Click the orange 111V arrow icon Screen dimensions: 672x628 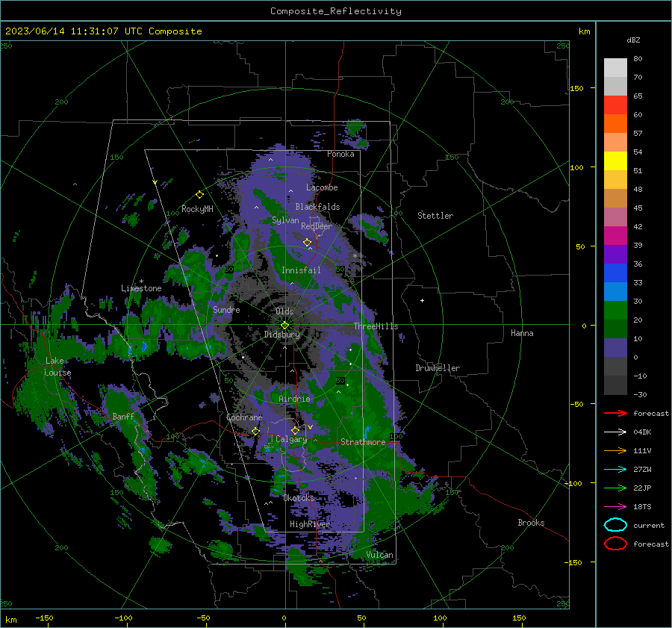615,450
